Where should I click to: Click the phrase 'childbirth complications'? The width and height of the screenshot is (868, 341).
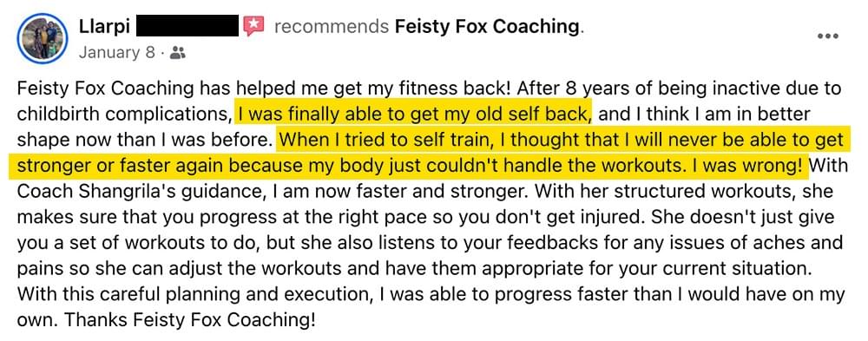(x=122, y=114)
